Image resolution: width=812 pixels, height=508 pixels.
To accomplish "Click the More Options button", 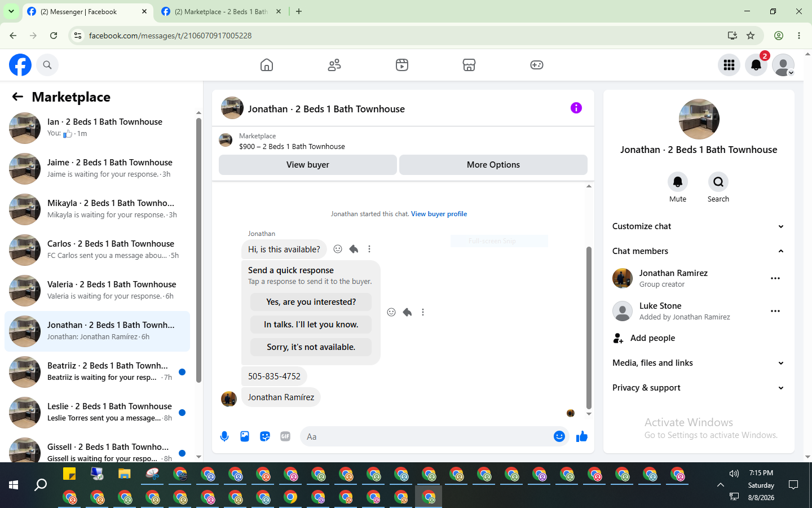I will [x=493, y=165].
